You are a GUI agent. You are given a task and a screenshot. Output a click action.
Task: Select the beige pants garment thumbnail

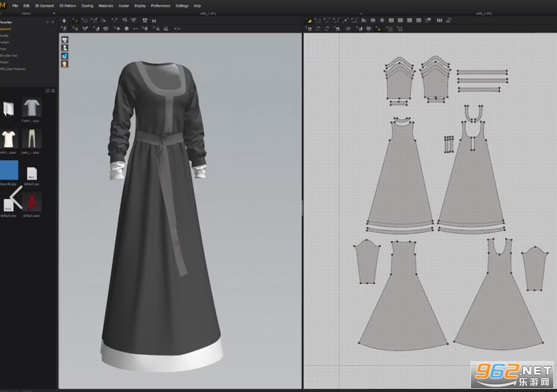click(x=32, y=138)
